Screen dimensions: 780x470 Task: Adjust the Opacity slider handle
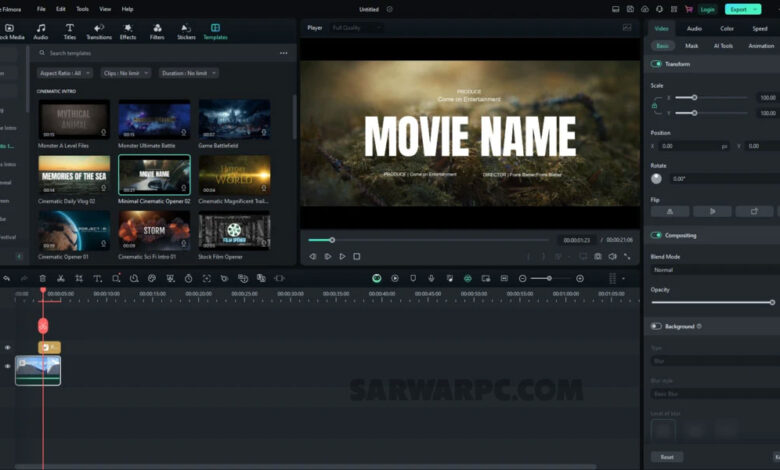[772, 302]
